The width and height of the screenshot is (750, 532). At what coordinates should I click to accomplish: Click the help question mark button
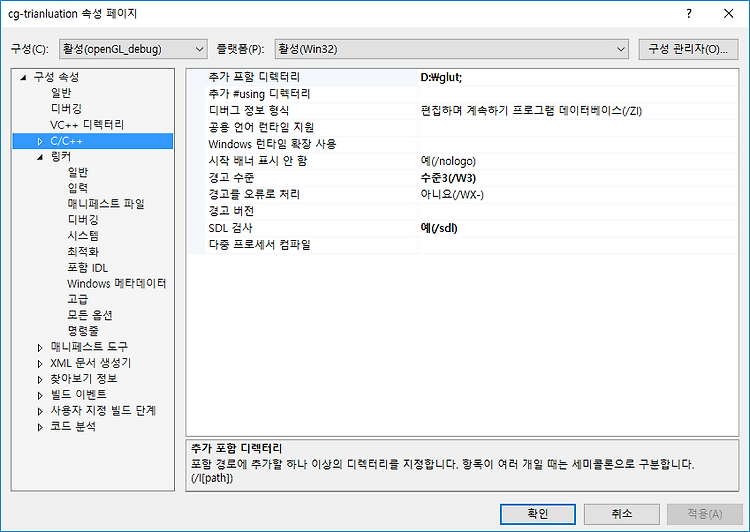tap(689, 13)
